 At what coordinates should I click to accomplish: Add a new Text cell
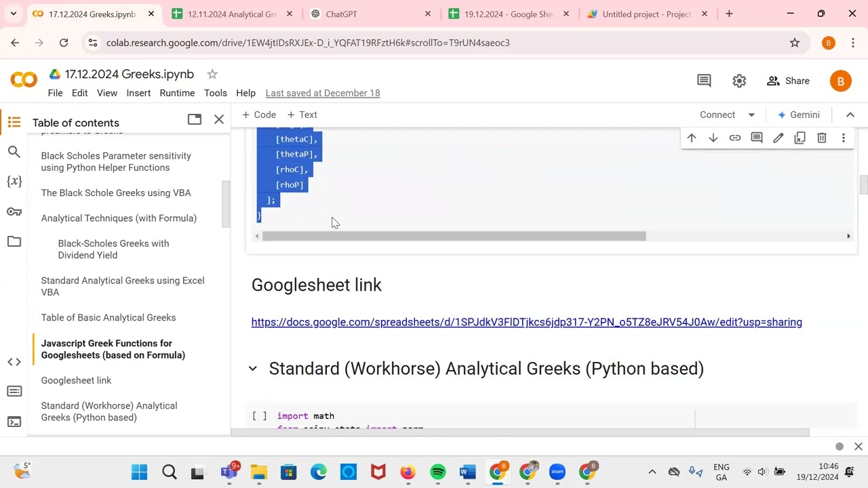click(x=302, y=115)
